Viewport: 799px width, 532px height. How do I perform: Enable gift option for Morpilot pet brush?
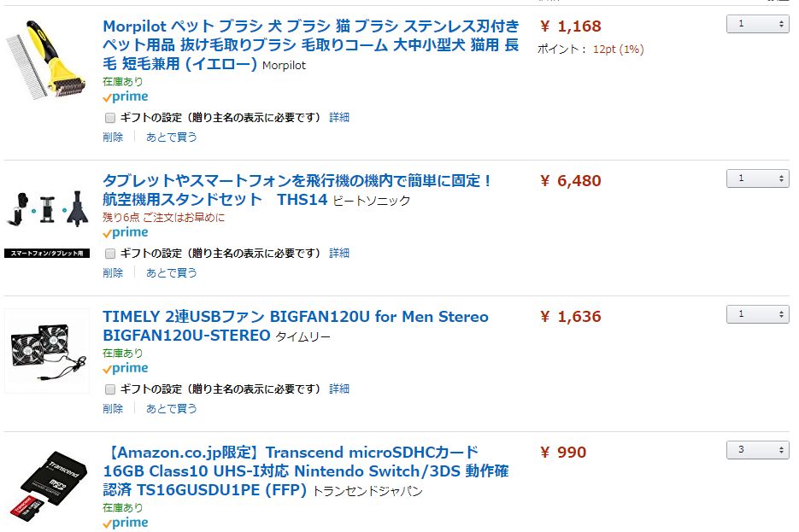tap(110, 118)
